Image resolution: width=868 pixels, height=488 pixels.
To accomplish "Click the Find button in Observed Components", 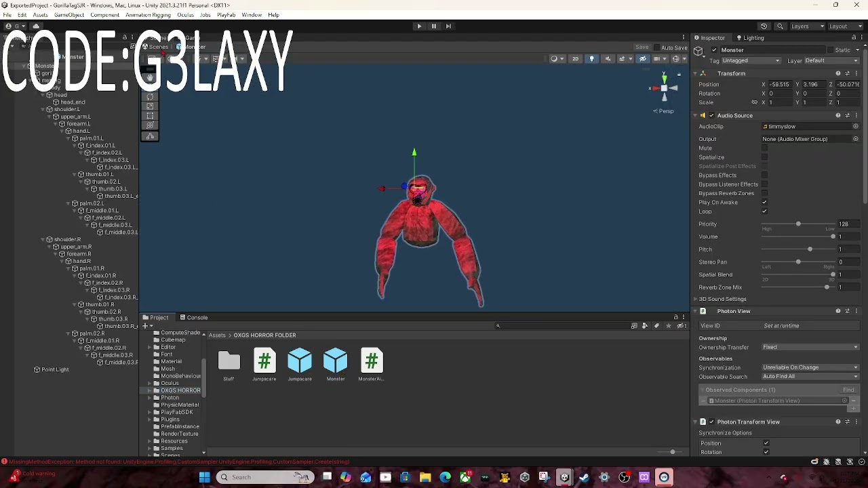I will coord(848,390).
